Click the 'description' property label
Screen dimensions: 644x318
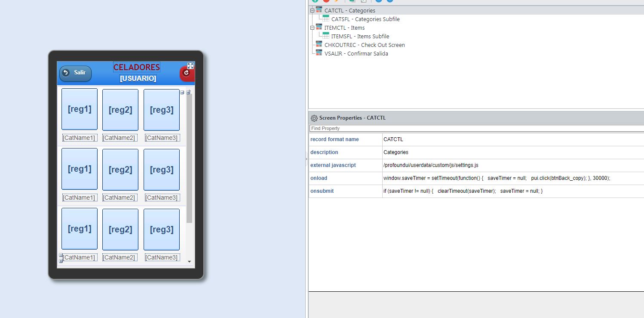coord(324,152)
